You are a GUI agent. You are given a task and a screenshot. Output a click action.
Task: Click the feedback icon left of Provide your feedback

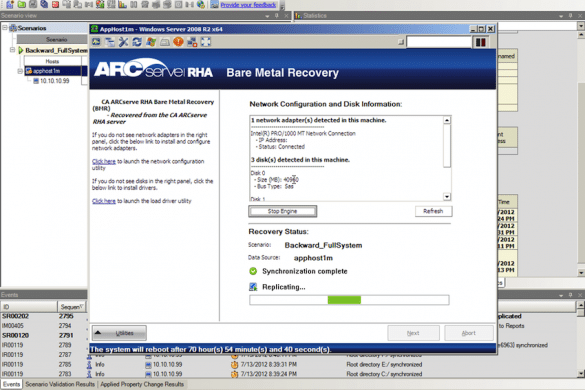click(x=215, y=4)
